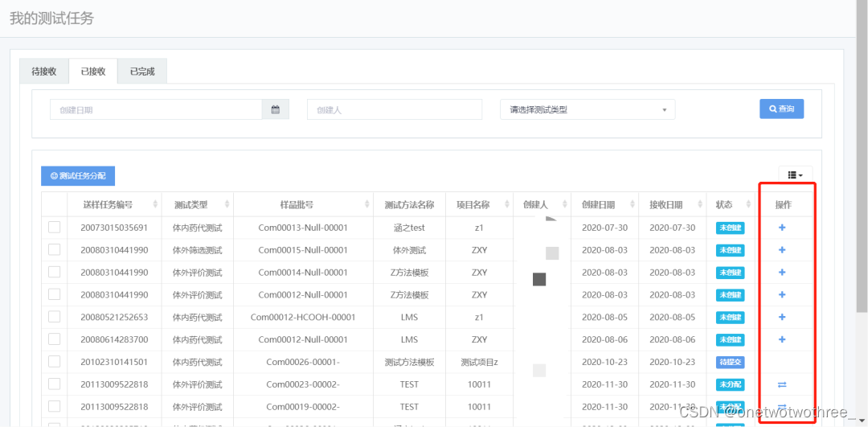This screenshot has width=868, height=427.
Task: Click the task number 20102310141501
Action: point(114,362)
